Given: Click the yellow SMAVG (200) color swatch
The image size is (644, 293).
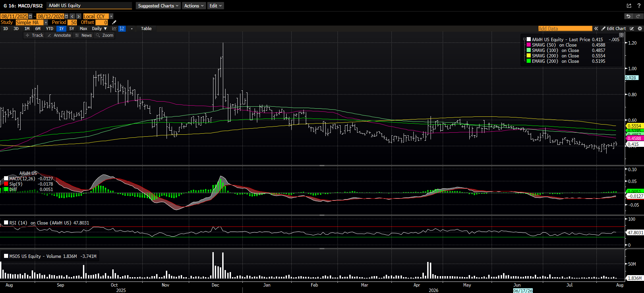Looking at the screenshot, I should click(529, 56).
